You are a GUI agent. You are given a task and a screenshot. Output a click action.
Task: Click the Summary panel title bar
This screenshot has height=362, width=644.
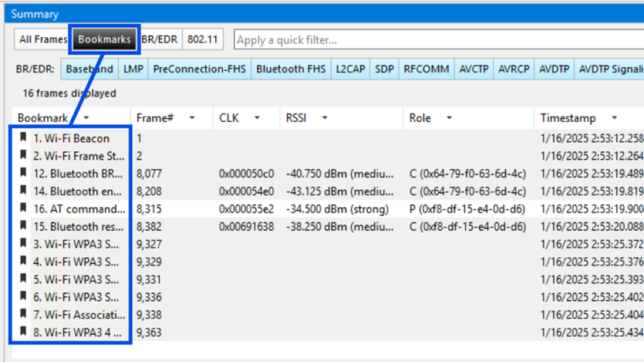[324, 14]
